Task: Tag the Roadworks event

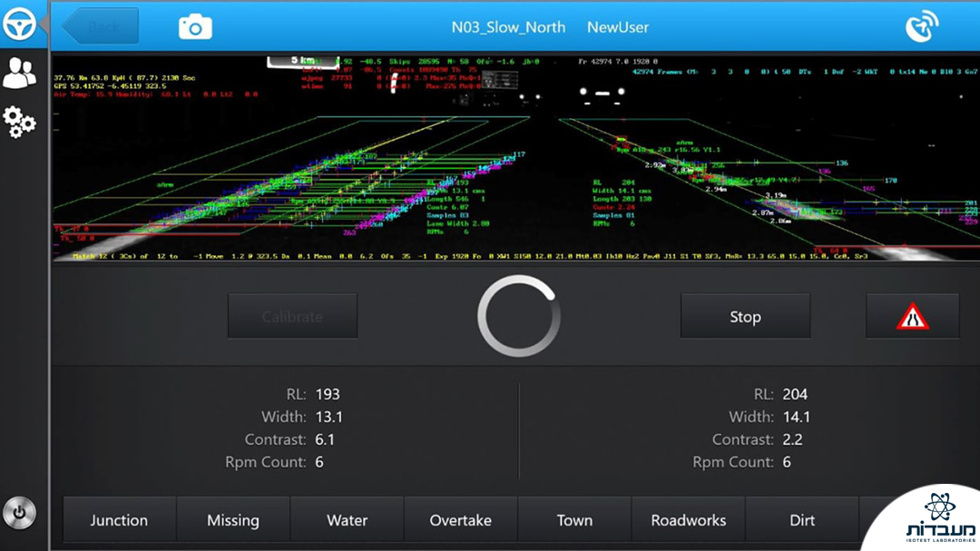Action: coord(689,520)
